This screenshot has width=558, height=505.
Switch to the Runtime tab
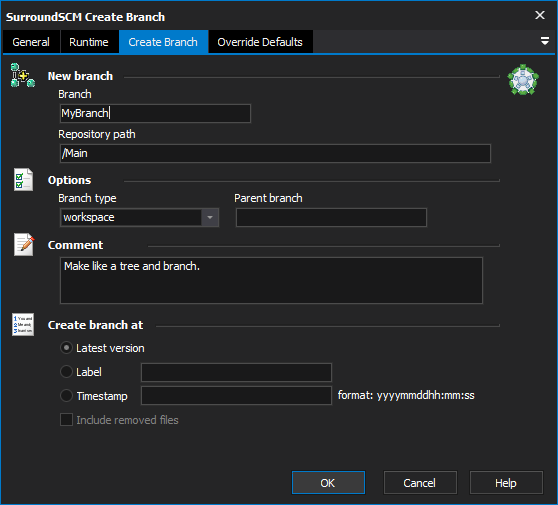tap(89, 42)
